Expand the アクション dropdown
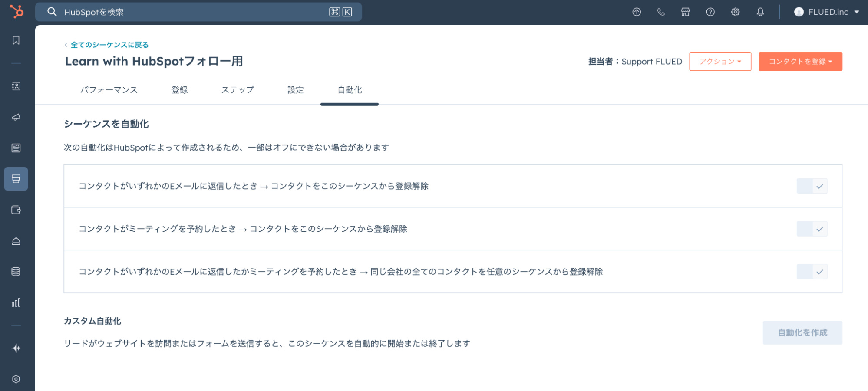 pyautogui.click(x=720, y=62)
